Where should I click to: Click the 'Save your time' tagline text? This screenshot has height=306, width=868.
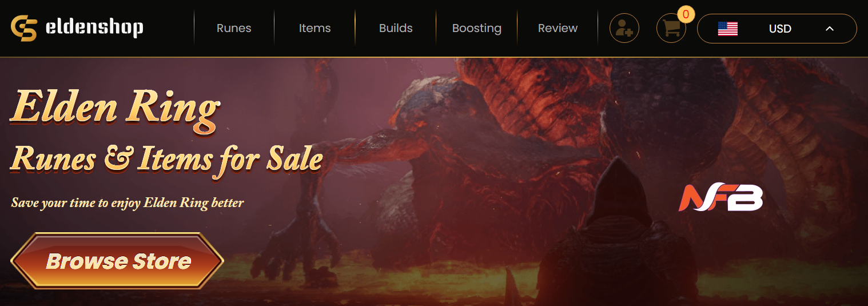click(x=128, y=202)
